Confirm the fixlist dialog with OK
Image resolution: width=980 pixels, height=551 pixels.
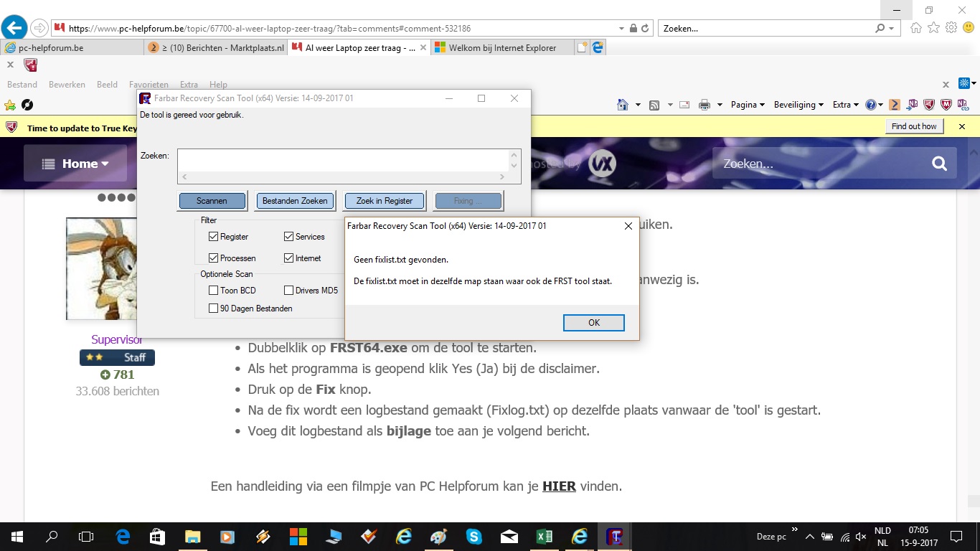[594, 323]
